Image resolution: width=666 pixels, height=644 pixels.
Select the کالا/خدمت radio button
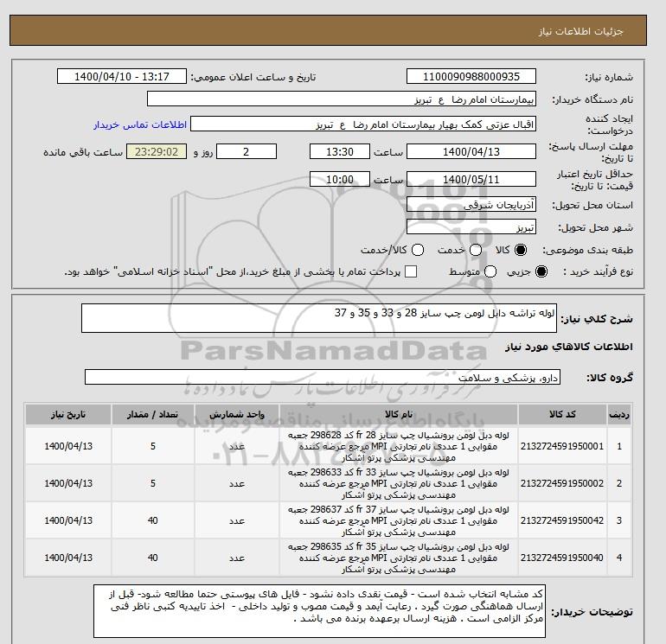click(x=418, y=250)
